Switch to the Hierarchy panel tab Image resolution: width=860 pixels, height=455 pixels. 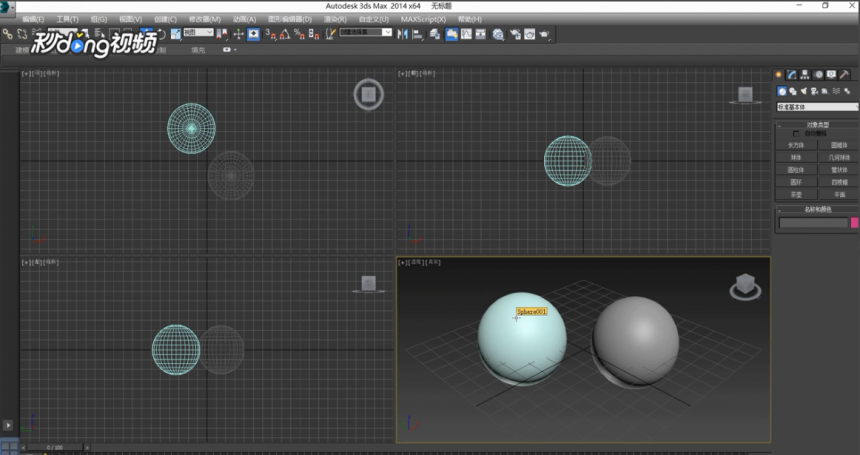tap(805, 75)
